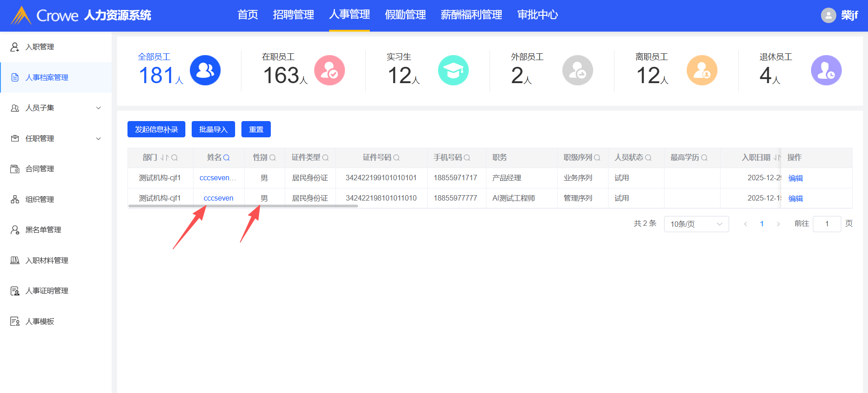Open the cccseven employee name link
The image size is (868, 393).
point(218,198)
